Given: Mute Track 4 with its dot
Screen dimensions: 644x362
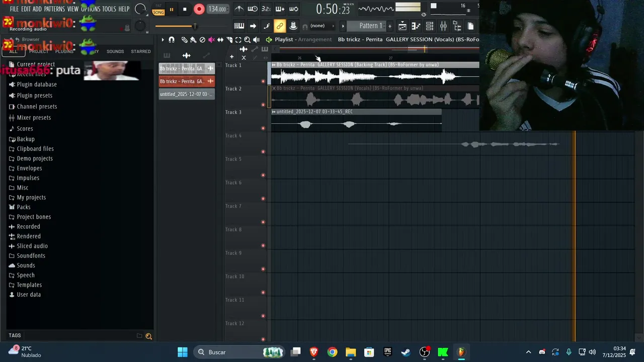Looking at the screenshot, I should pyautogui.click(x=263, y=151).
